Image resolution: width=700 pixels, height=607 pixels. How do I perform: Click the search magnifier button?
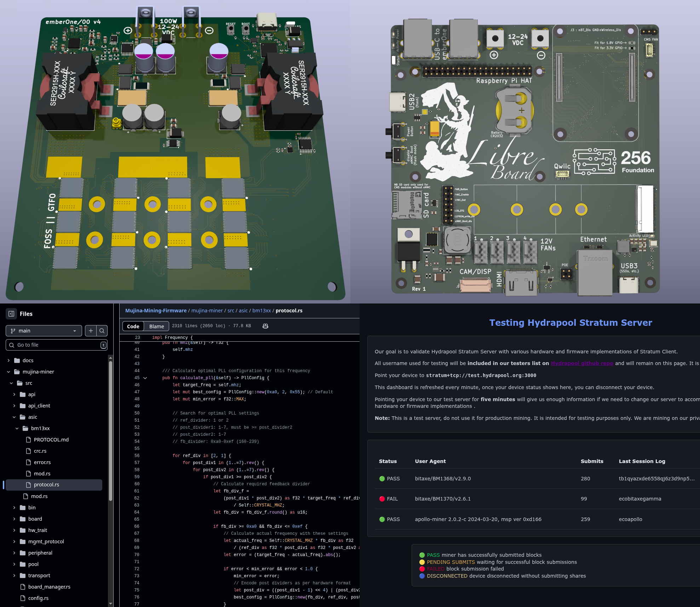102,331
